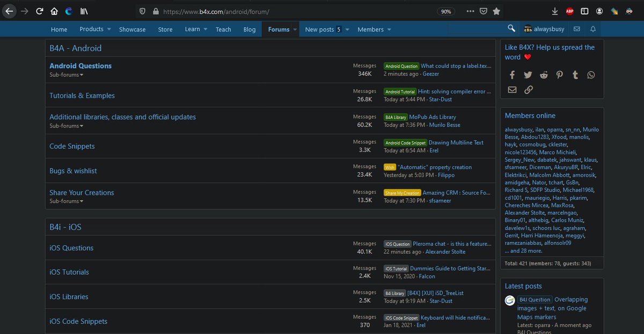This screenshot has width=644, height=334.
Task: Expand Sub-forums under Share Your Creations
Action: point(67,201)
